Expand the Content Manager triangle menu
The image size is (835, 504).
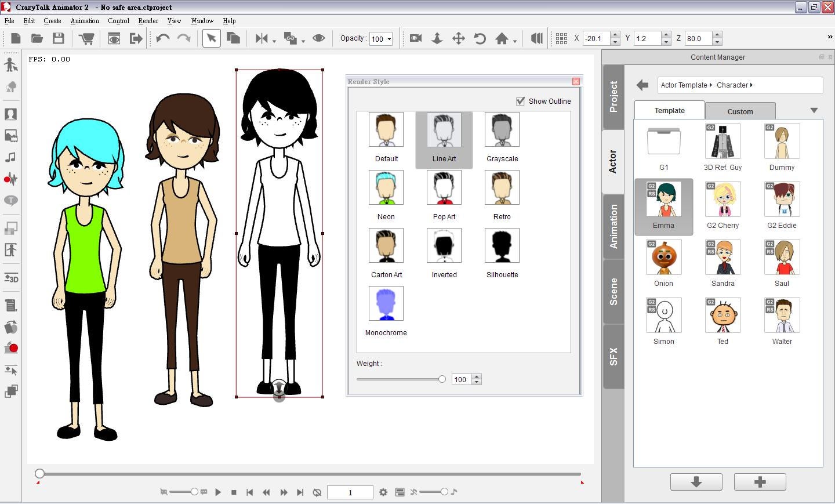tap(814, 110)
